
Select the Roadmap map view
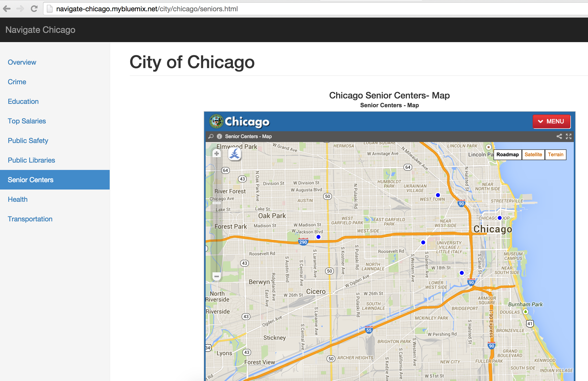(507, 155)
